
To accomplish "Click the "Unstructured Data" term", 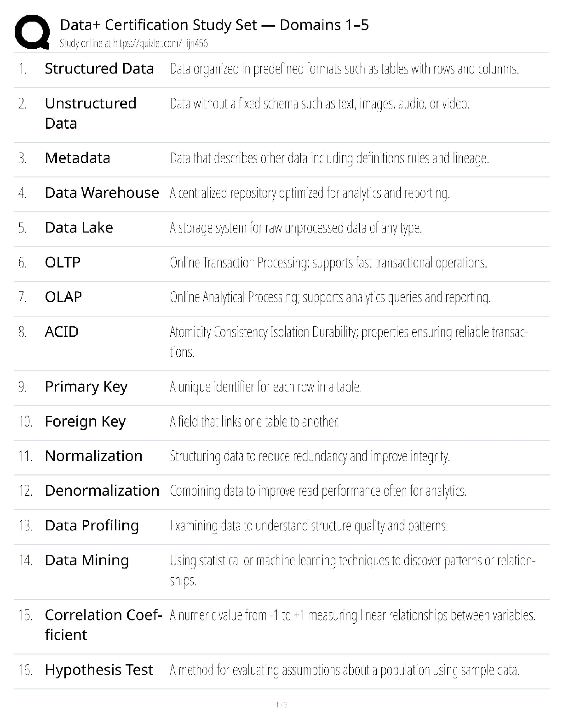I will [91, 113].
